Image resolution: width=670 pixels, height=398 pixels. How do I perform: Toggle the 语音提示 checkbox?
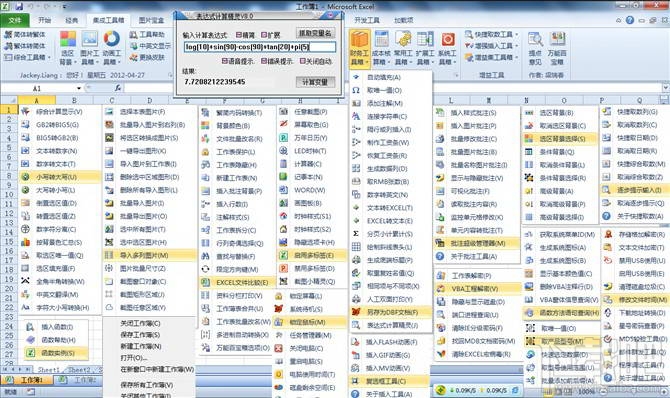(225, 61)
